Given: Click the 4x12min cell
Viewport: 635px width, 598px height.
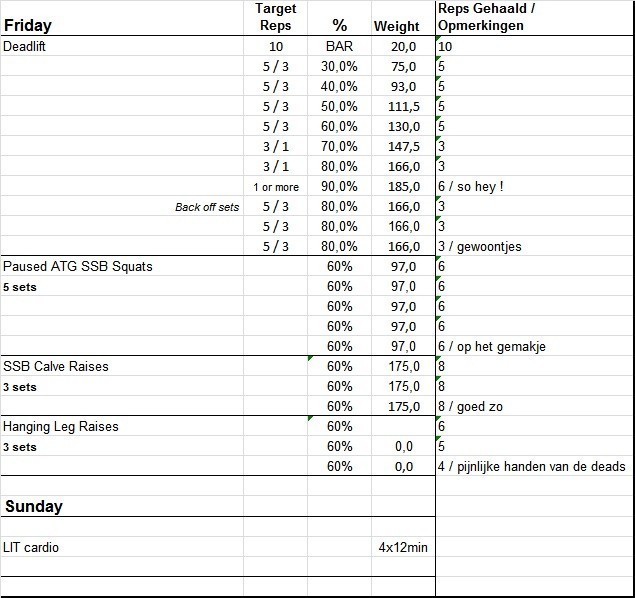Looking at the screenshot, I should pyautogui.click(x=403, y=547).
